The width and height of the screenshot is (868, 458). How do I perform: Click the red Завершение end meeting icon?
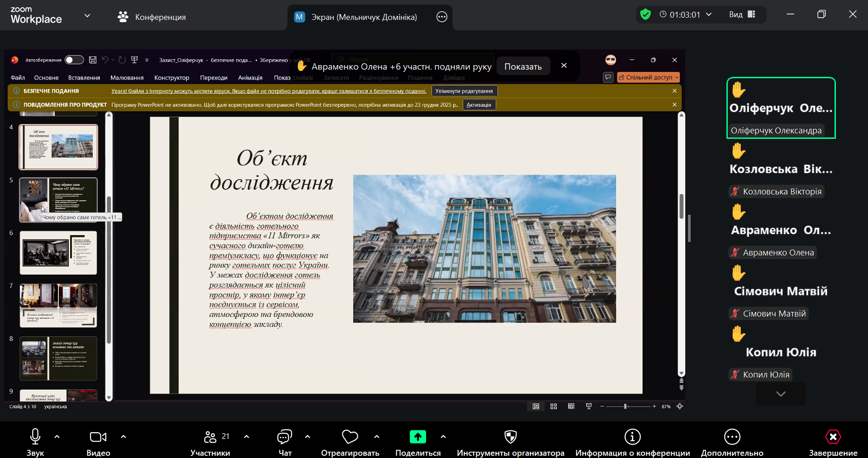tap(833, 437)
